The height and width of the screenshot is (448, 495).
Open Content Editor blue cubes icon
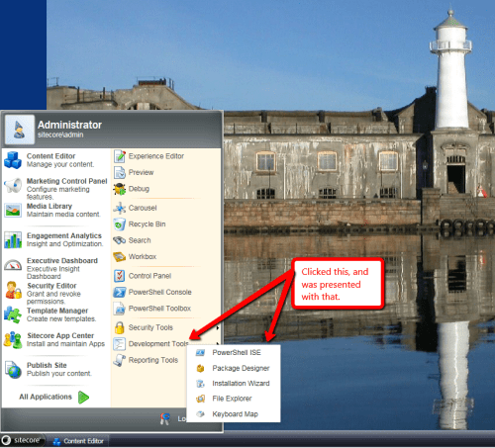[13, 160]
